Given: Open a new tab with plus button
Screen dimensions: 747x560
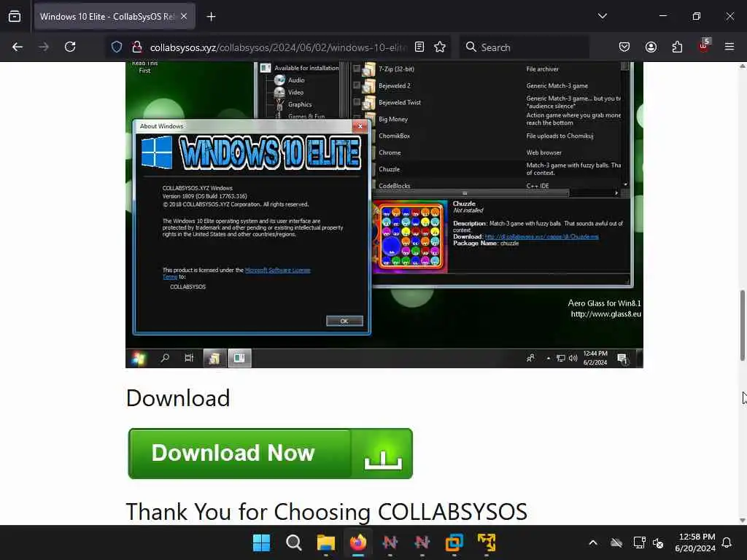Looking at the screenshot, I should [x=211, y=17].
